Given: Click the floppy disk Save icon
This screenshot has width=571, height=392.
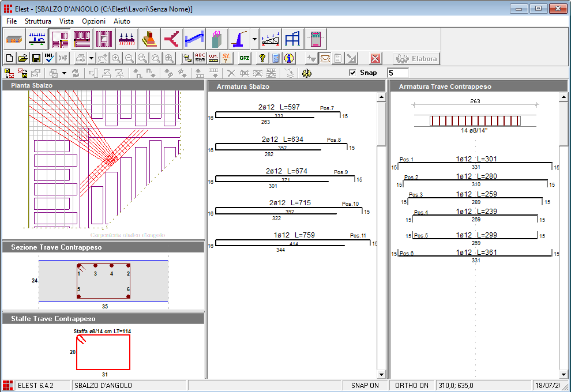Looking at the screenshot, I should point(36,58).
